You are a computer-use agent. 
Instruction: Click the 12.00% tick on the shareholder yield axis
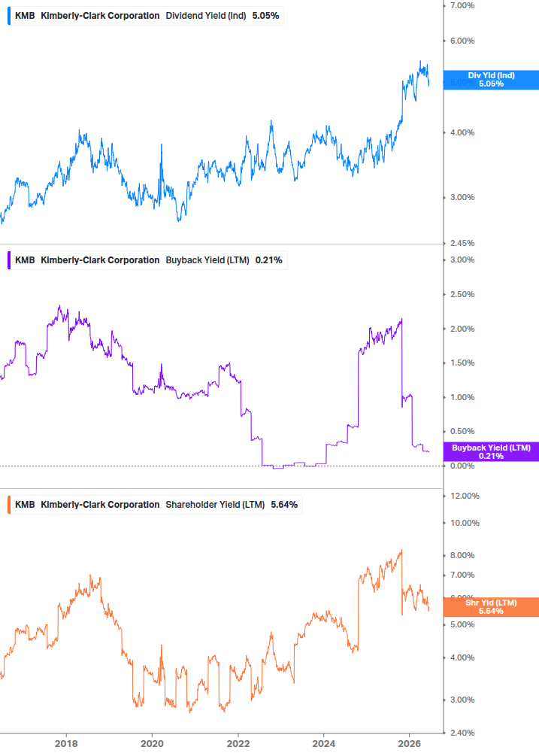point(465,496)
